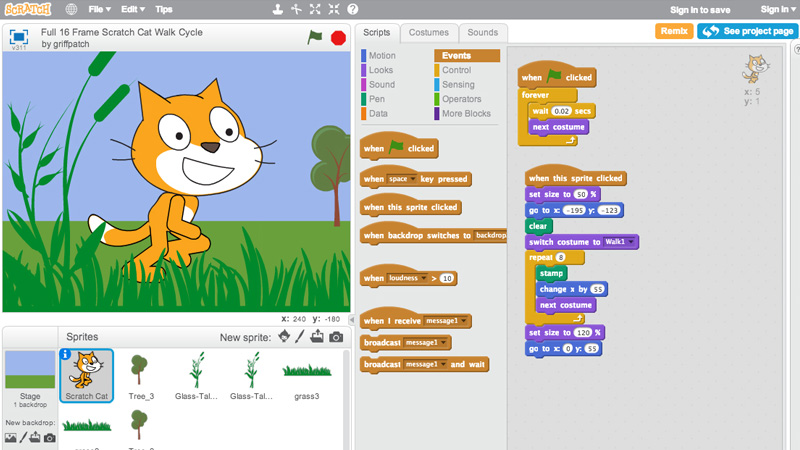The height and width of the screenshot is (450, 800).
Task: Click loudness threshold value 10 field
Action: (447, 278)
